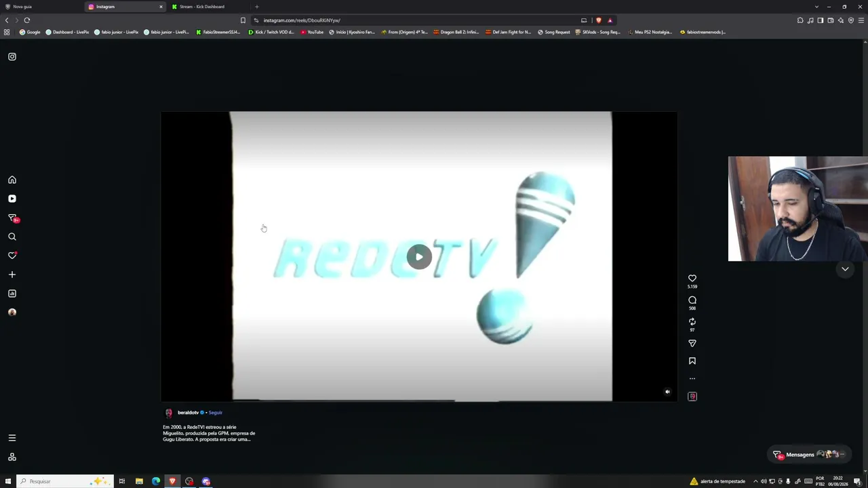The height and width of the screenshot is (488, 868).
Task: Open the Reels section in sidebar
Action: [x=12, y=199]
